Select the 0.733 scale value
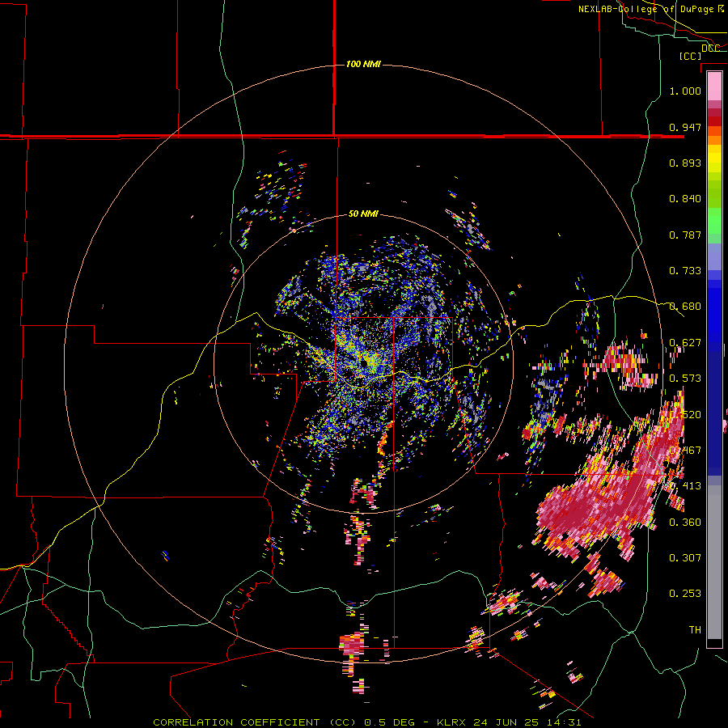This screenshot has height=728, width=728. (685, 271)
